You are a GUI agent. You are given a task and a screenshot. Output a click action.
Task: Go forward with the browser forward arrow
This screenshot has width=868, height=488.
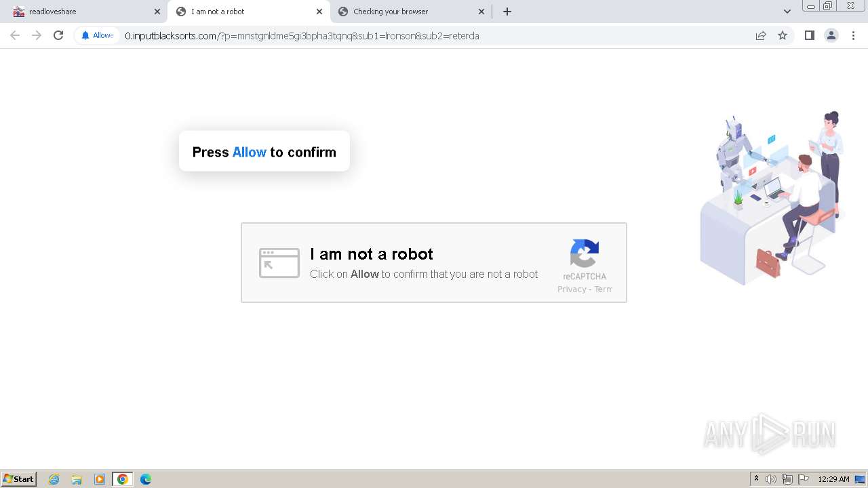tap(37, 35)
